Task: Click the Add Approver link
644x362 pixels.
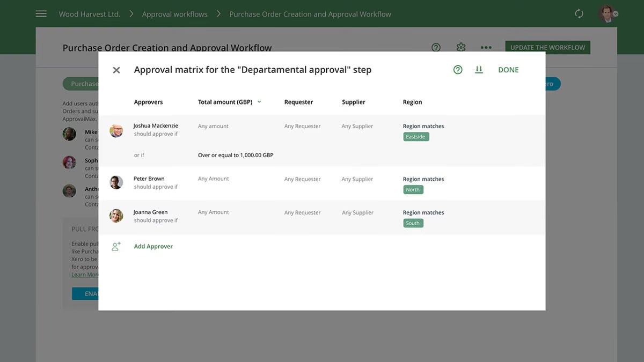Action: [153, 247]
